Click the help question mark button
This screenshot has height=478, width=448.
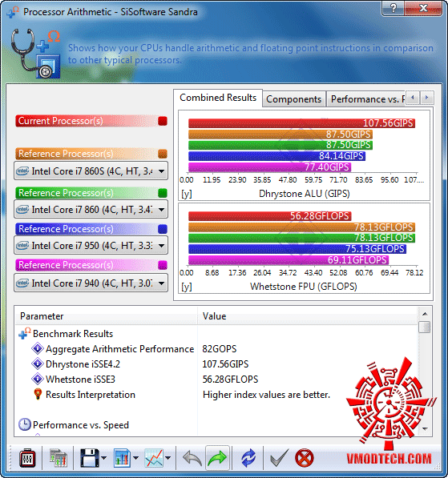393,8
